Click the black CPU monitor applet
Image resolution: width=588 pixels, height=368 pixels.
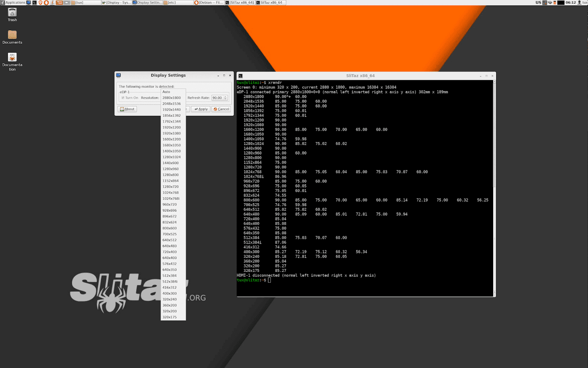coord(561,3)
